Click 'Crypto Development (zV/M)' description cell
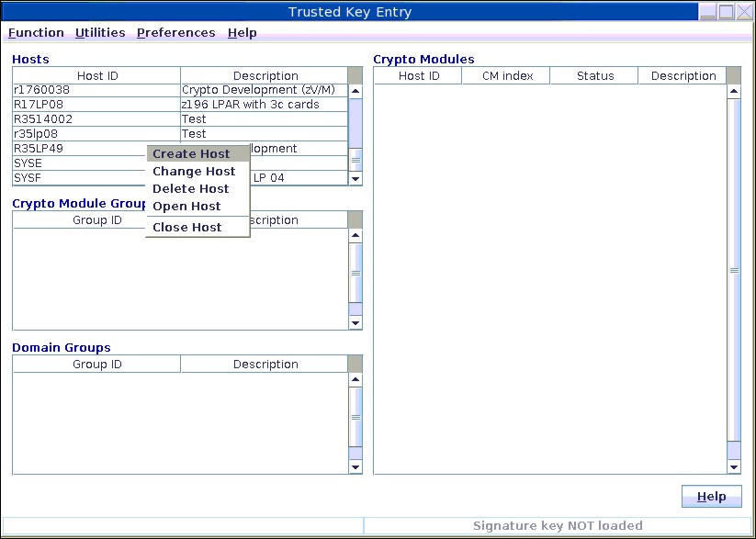Image resolution: width=756 pixels, height=539 pixels. pyautogui.click(x=264, y=90)
